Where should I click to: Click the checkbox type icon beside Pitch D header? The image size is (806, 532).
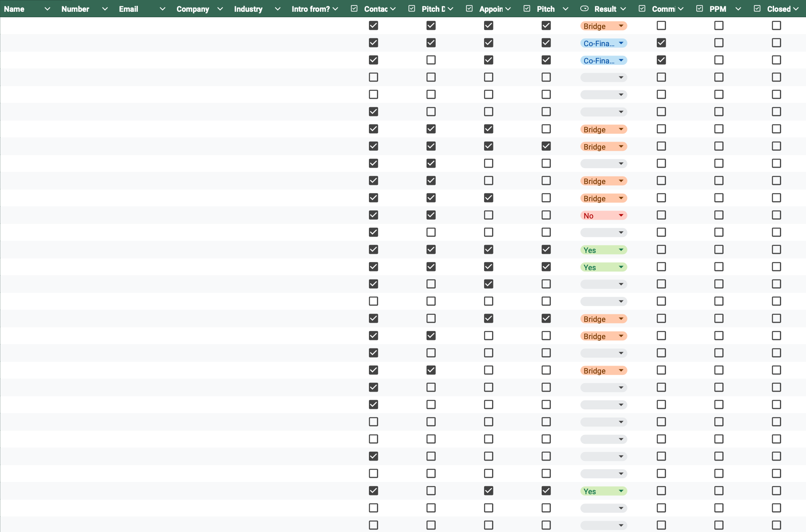[412, 8]
